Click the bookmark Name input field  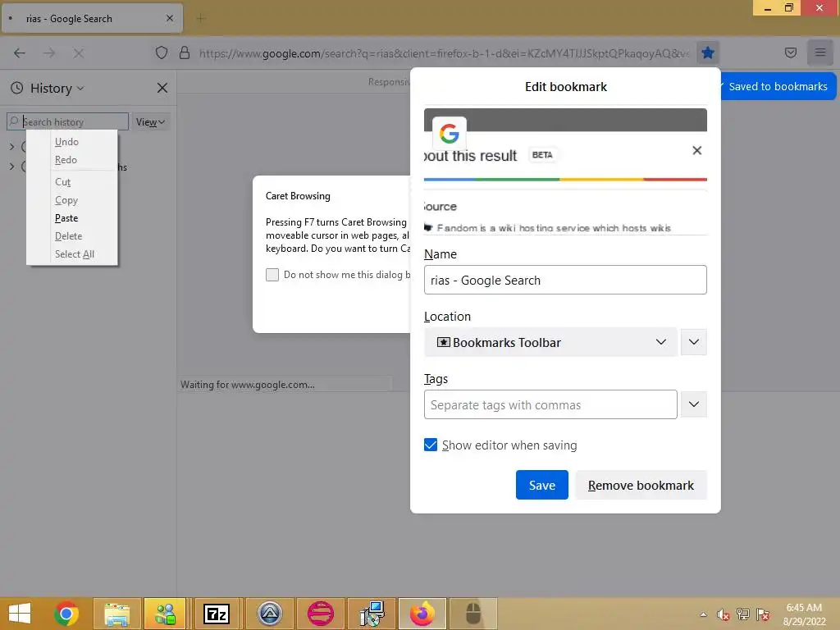click(565, 280)
